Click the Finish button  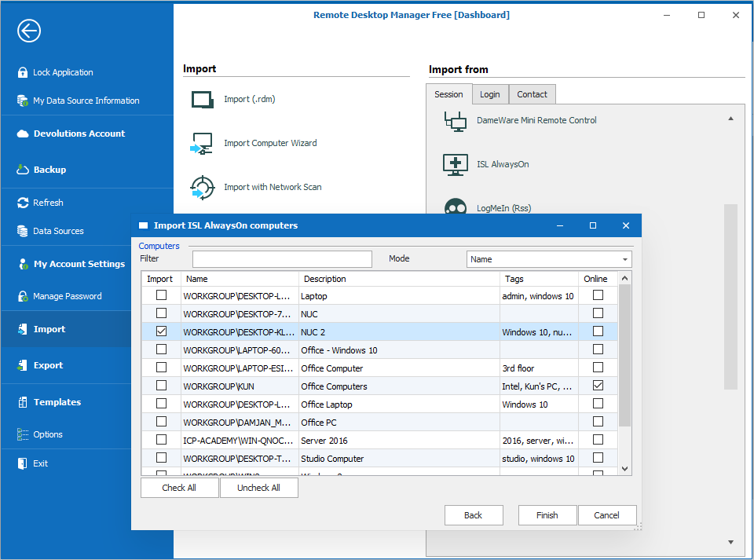(547, 515)
